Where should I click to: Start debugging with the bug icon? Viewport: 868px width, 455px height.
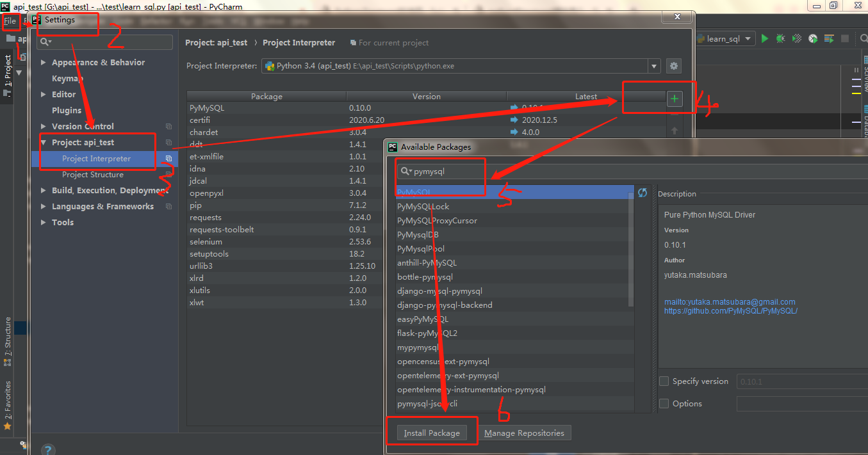780,38
